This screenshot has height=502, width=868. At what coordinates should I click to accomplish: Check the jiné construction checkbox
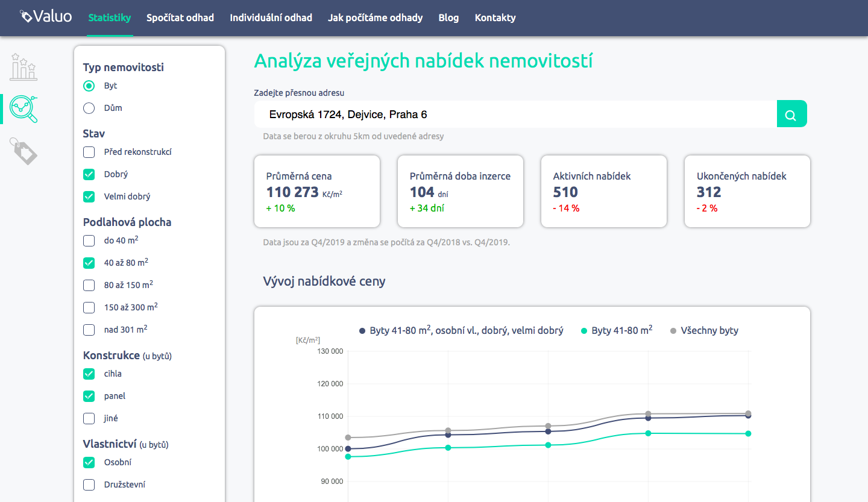(89, 418)
